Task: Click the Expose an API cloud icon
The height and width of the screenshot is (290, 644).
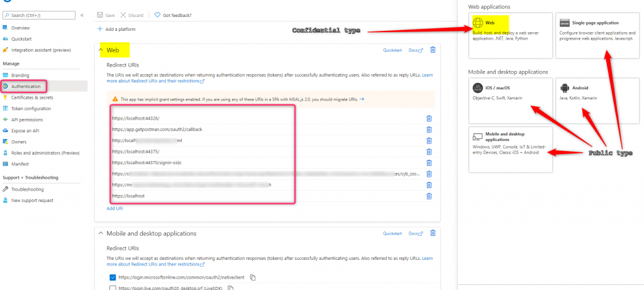Action: coord(5,131)
